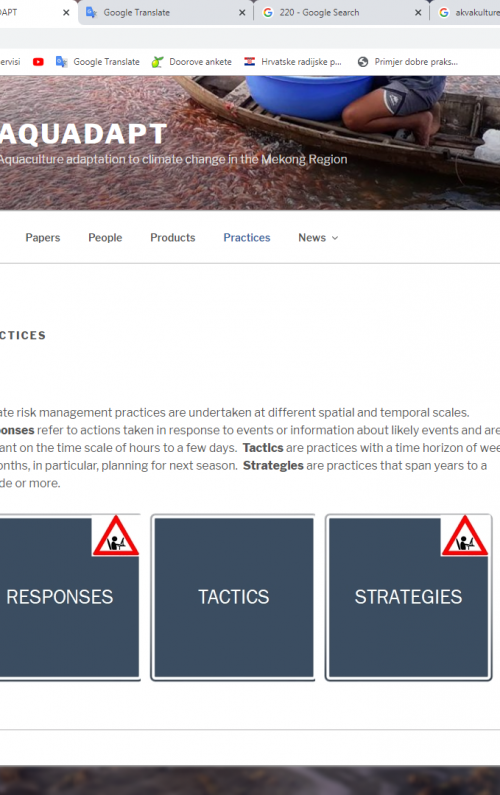Expand the News menu chevron
Screen dimensions: 500x795
tap(335, 238)
